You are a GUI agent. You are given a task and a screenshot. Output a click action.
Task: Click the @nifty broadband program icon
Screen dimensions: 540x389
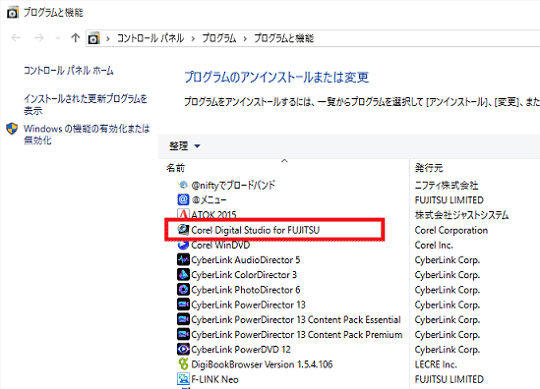pyautogui.click(x=183, y=185)
